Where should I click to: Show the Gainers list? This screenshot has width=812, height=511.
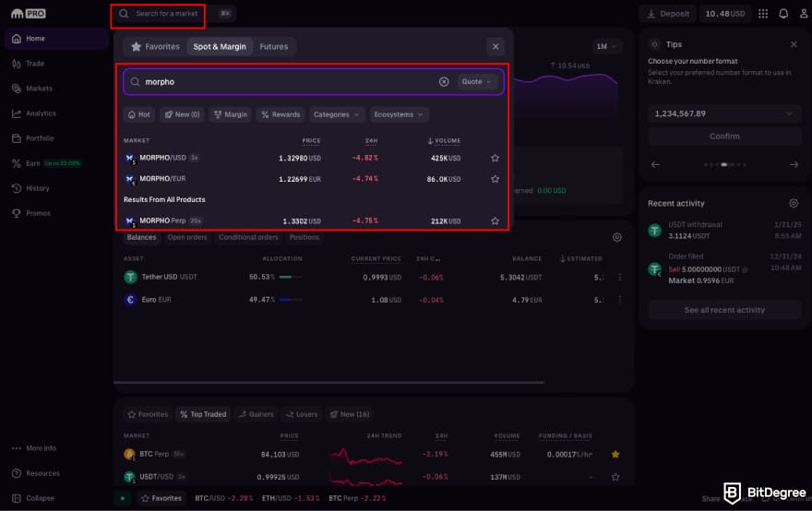pos(257,414)
